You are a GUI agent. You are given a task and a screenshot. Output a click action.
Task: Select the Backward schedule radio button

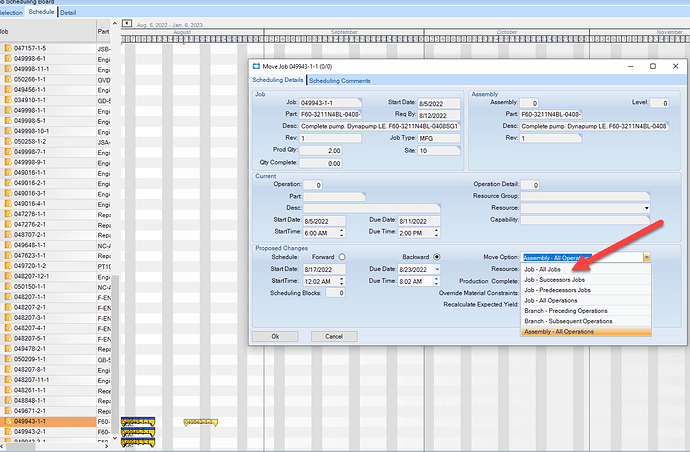pyautogui.click(x=436, y=256)
